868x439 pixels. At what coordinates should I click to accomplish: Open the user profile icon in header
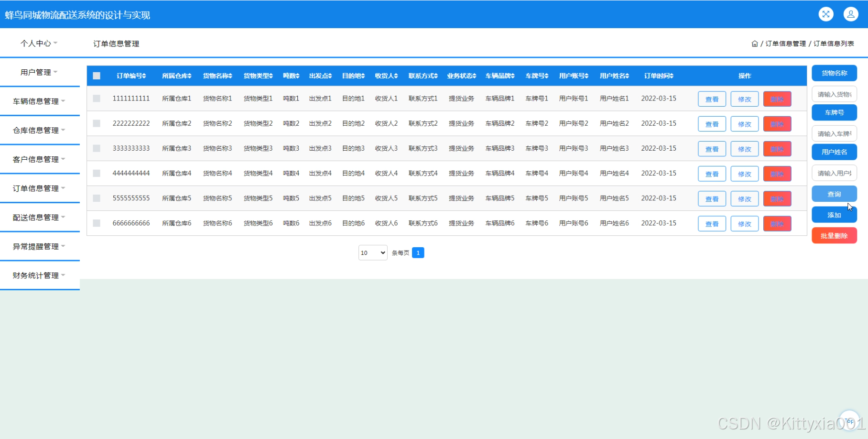click(851, 14)
